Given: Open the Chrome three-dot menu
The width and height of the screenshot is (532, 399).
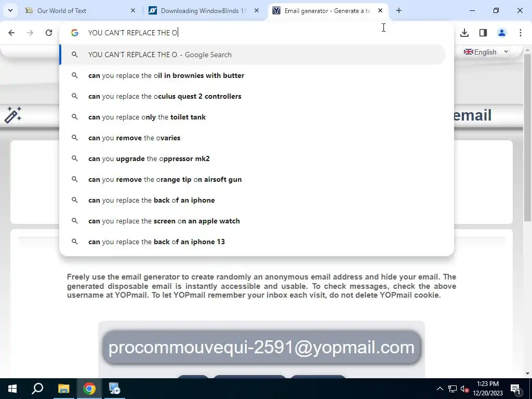Looking at the screenshot, I should [520, 33].
